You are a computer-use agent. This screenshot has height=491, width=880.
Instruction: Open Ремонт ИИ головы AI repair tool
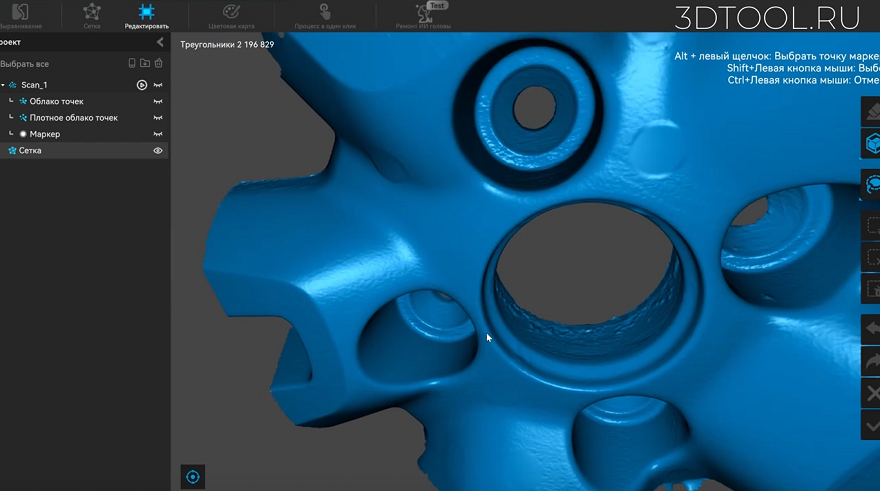tap(423, 16)
